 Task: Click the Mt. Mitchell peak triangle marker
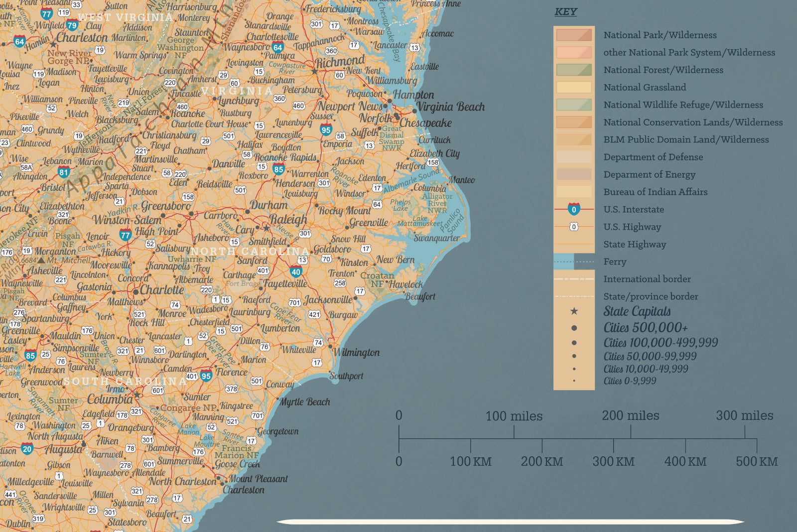point(41,260)
